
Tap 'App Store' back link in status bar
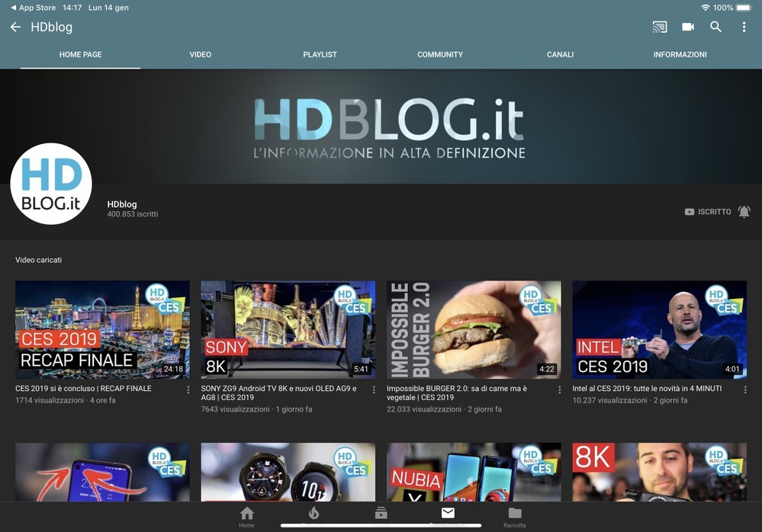[33, 8]
